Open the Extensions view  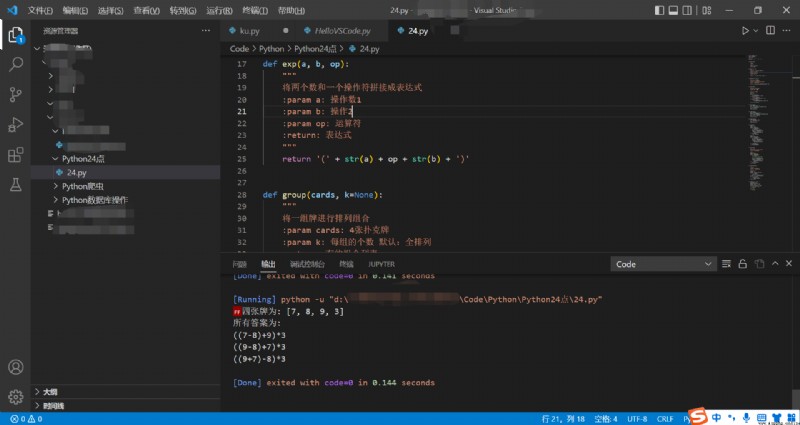pos(16,154)
